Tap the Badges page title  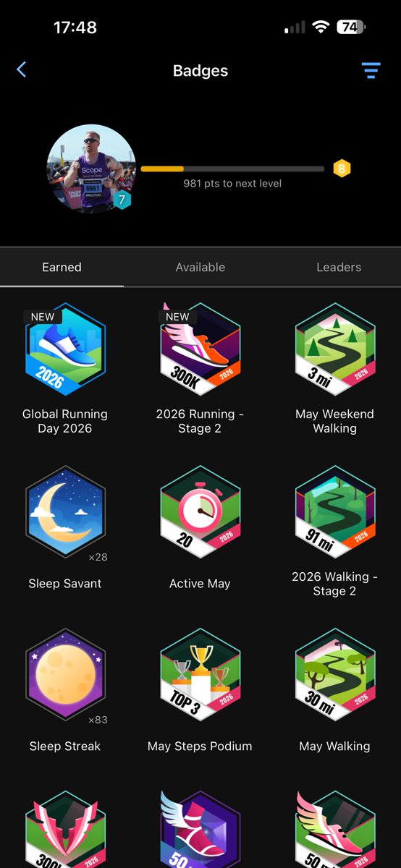(200, 71)
